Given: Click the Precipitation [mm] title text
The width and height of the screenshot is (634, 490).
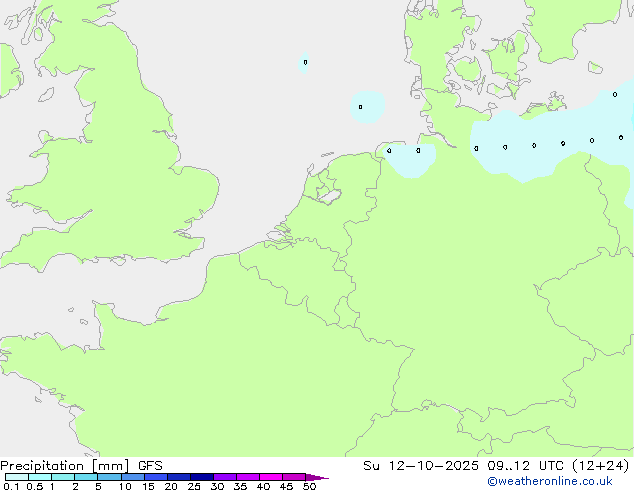Looking at the screenshot, I should pos(64,466).
